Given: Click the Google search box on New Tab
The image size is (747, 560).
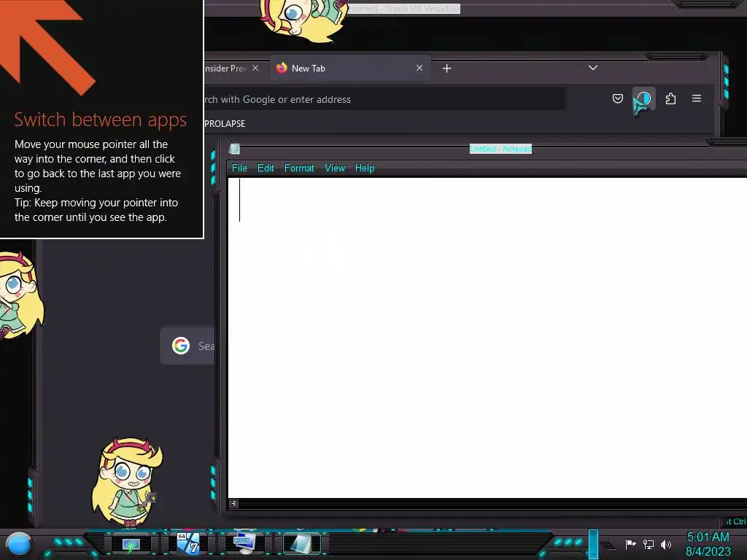Looking at the screenshot, I should click(187, 346).
